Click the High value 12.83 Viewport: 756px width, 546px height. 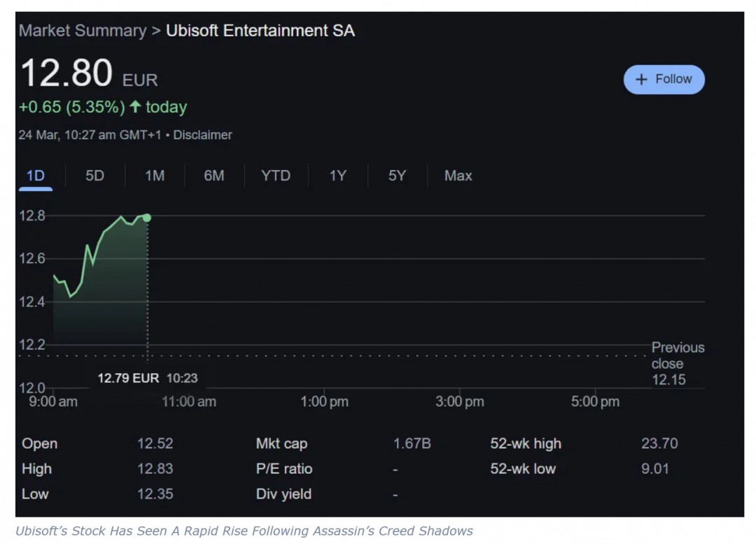[155, 468]
